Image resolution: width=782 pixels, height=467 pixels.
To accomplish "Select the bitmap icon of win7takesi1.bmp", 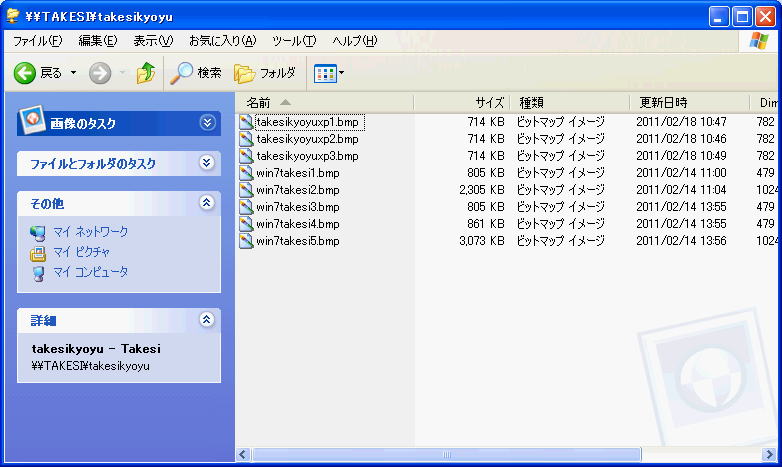I will coord(246,173).
